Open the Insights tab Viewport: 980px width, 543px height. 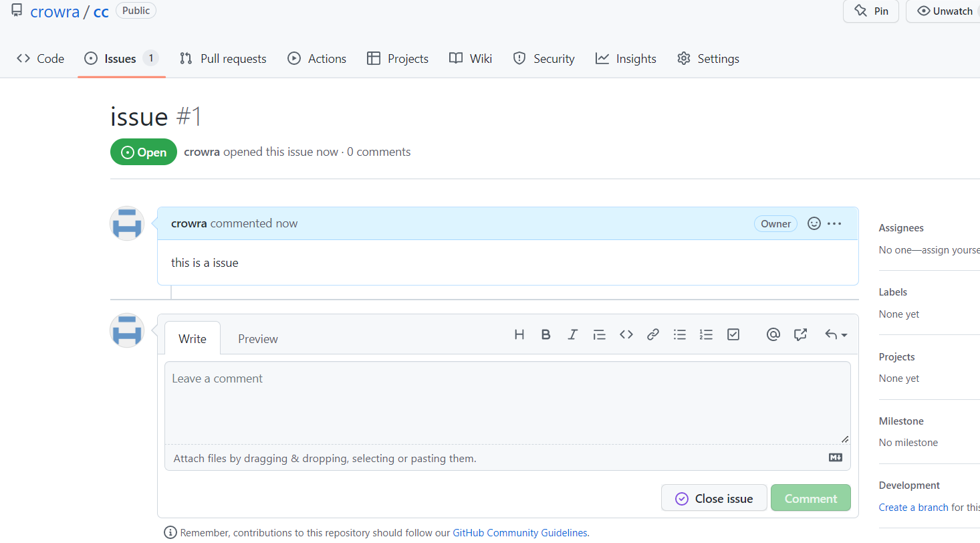pyautogui.click(x=626, y=59)
